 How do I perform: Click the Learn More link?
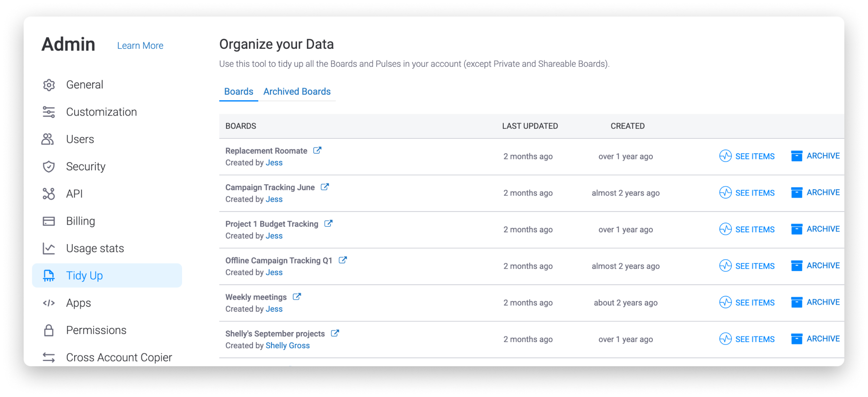[x=140, y=45]
